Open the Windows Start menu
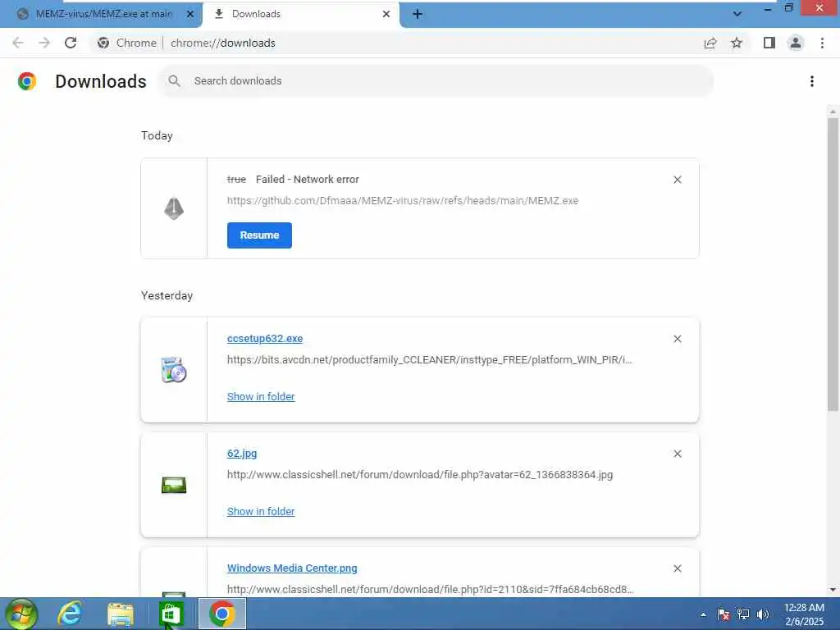The height and width of the screenshot is (630, 840). 21,614
